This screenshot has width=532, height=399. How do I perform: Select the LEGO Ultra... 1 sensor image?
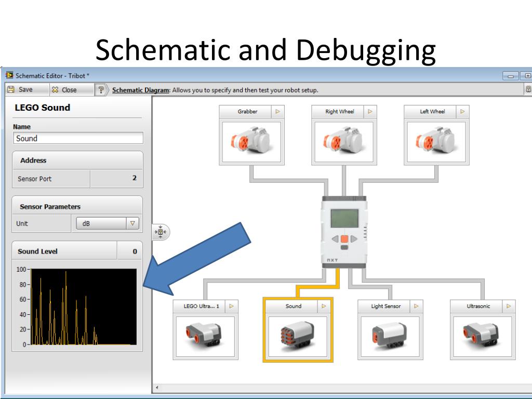click(x=205, y=337)
